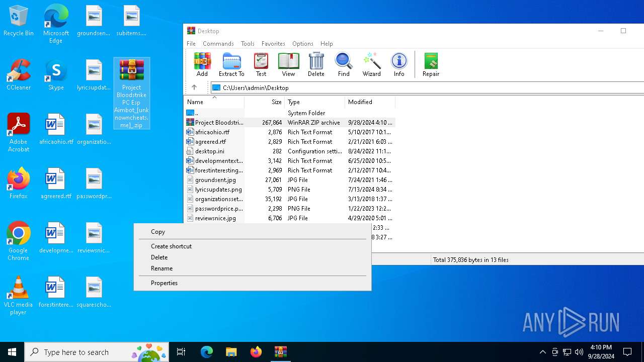The image size is (644, 362).
Task: Select reviewsnice.jpg in file list
Action: point(290,218)
